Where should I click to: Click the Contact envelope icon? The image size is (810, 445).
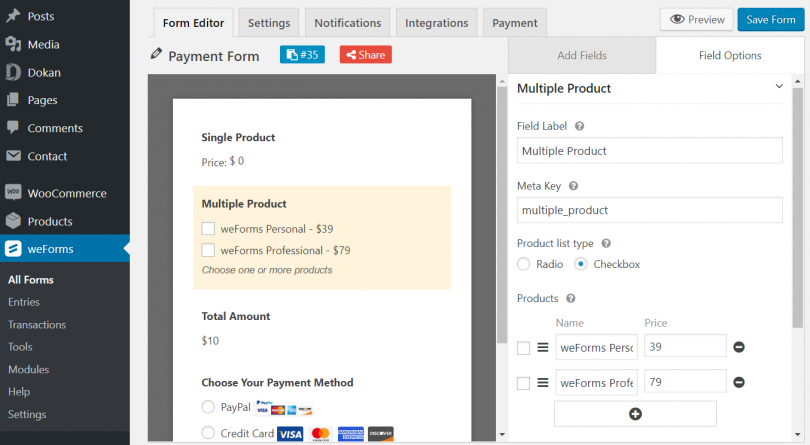point(13,156)
